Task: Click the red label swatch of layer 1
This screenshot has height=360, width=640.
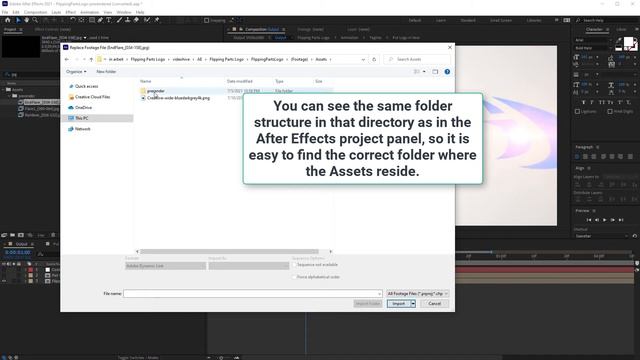Action: 31,270
